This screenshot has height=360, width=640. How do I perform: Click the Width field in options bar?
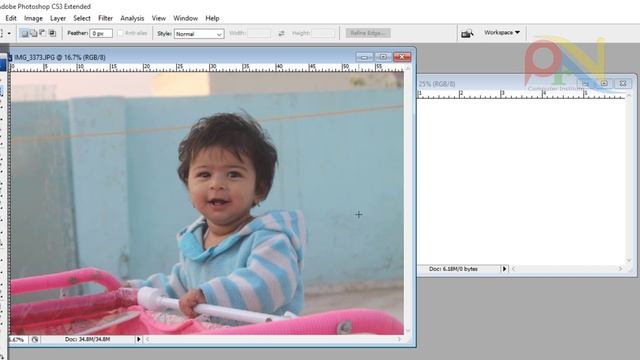[x=258, y=33]
